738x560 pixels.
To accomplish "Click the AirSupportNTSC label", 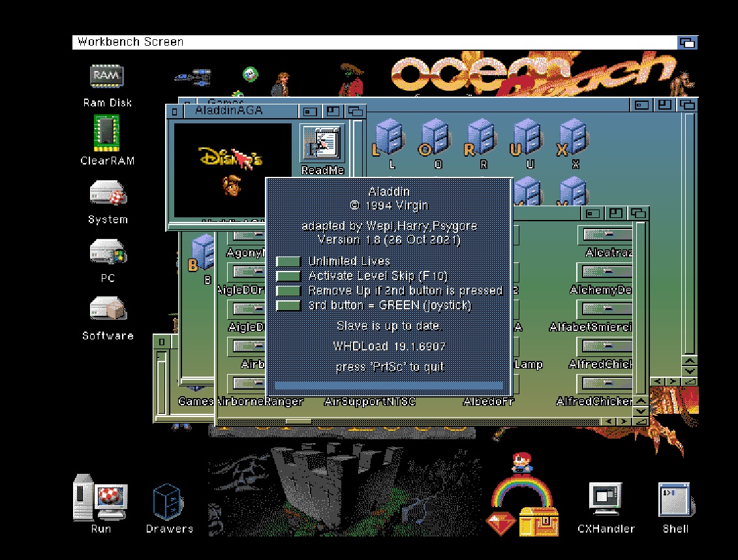I will coord(370,402).
